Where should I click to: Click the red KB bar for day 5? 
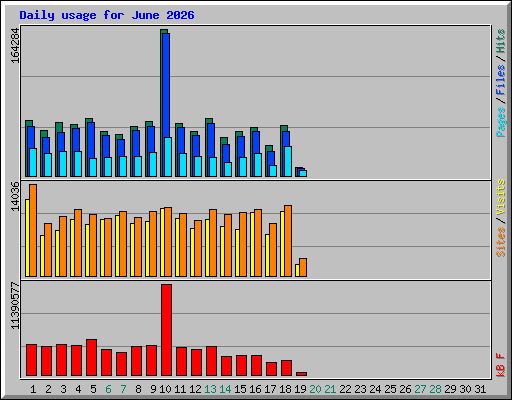[x=91, y=358]
